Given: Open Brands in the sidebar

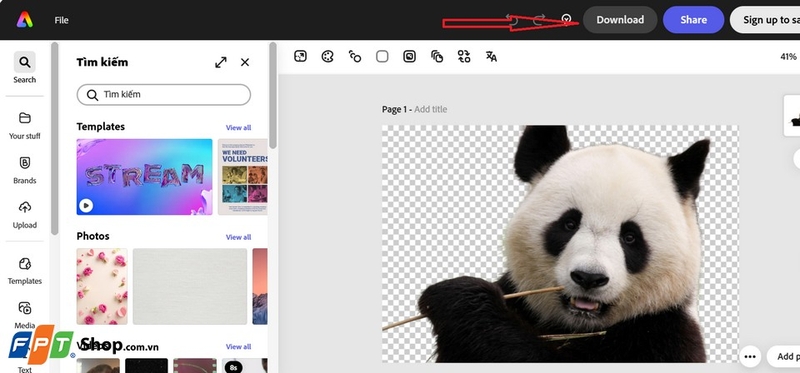Looking at the screenshot, I should [x=24, y=170].
